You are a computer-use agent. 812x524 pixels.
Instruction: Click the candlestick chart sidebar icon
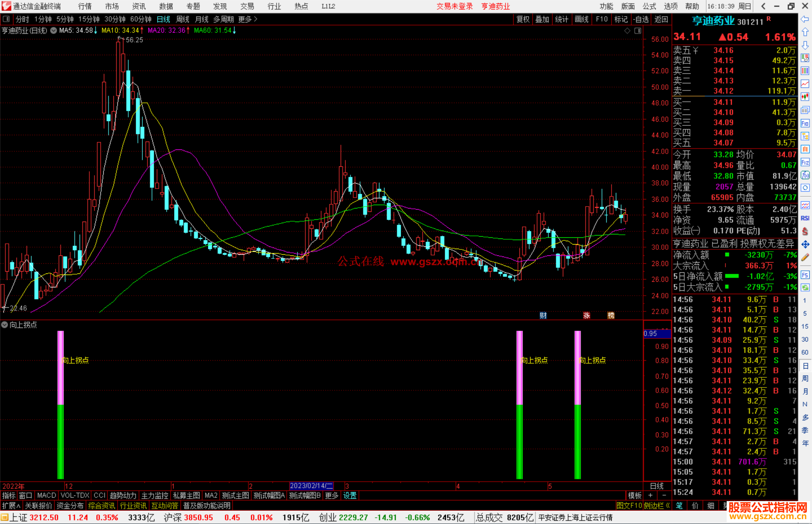coord(805,97)
